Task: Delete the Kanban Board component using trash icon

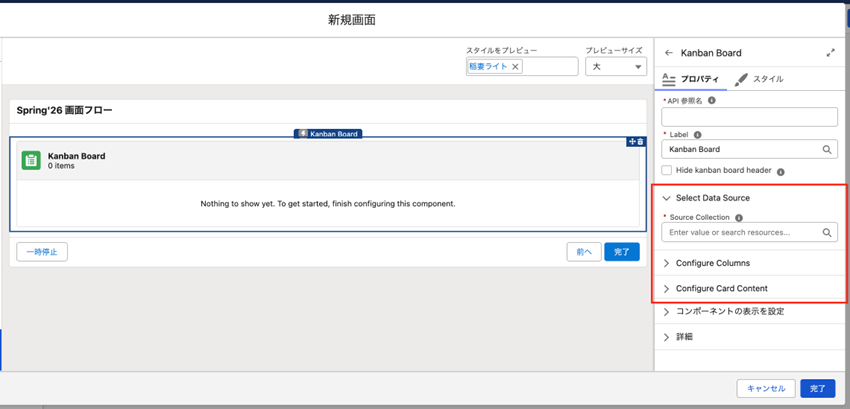Action: [x=640, y=142]
